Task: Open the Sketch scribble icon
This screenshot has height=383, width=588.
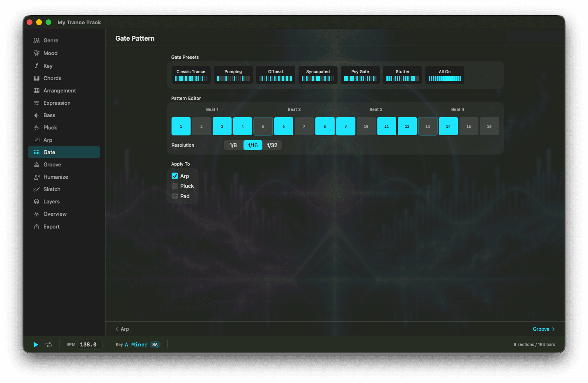Action: pyautogui.click(x=37, y=189)
